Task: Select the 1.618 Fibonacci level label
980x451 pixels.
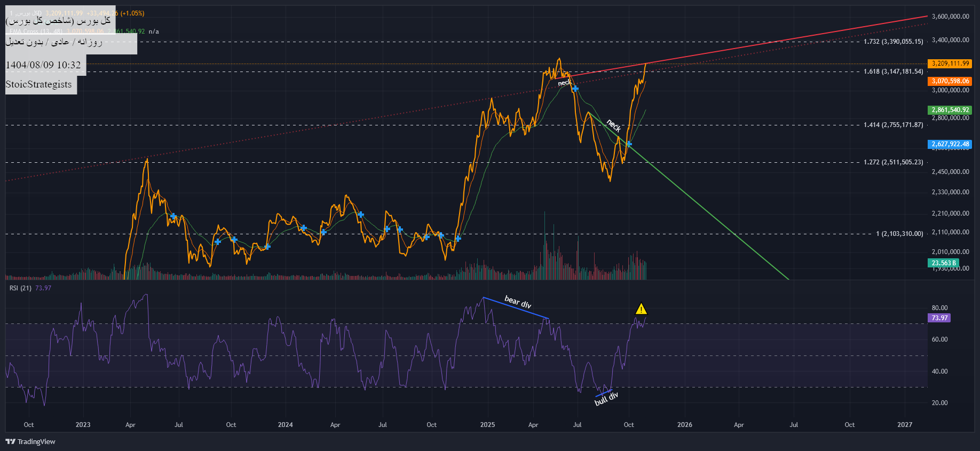Action: [x=893, y=72]
